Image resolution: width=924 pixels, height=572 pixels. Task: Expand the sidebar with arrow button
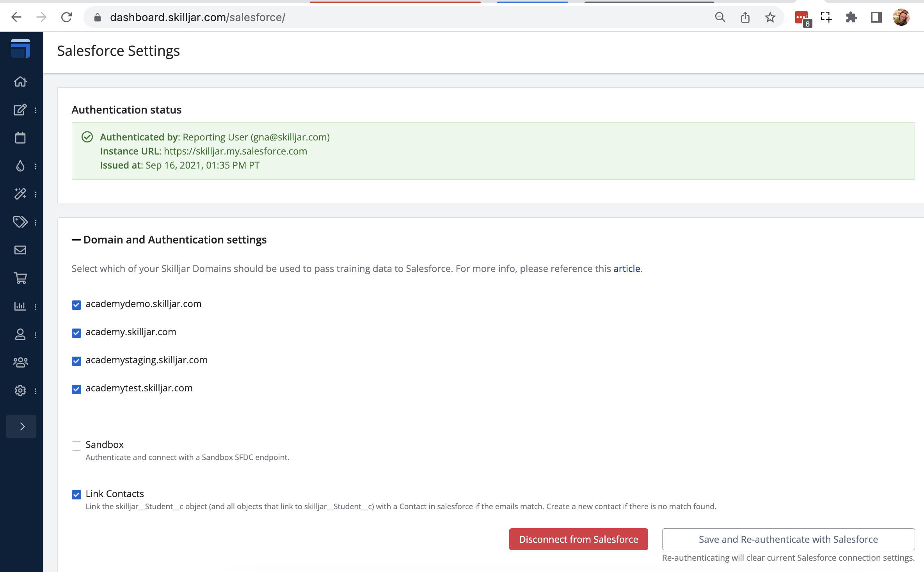click(21, 426)
